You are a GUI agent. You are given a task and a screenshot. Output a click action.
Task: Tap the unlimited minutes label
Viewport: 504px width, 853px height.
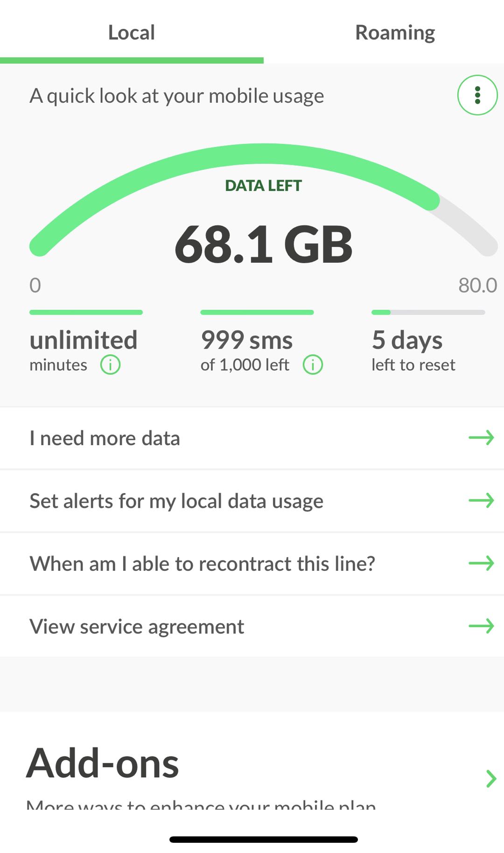click(x=84, y=340)
